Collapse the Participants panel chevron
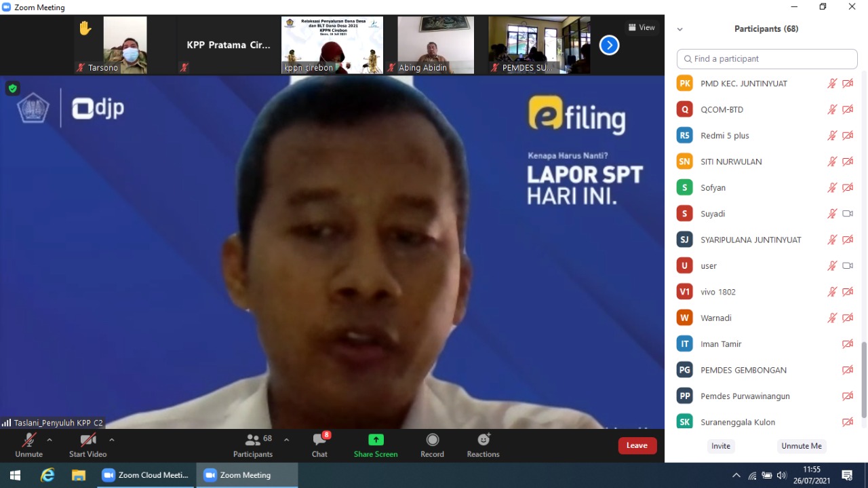The width and height of the screenshot is (868, 488). [679, 29]
